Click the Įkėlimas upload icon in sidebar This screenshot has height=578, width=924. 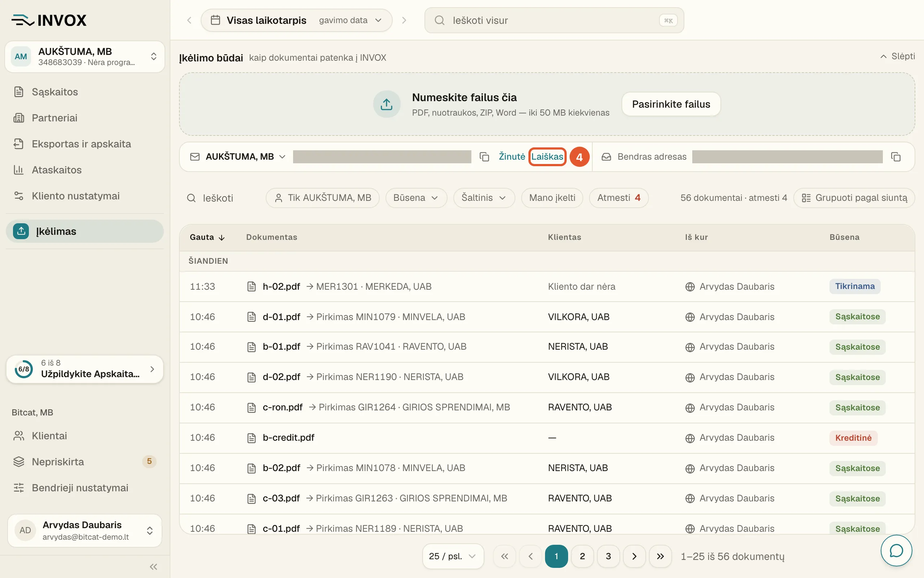coord(21,231)
